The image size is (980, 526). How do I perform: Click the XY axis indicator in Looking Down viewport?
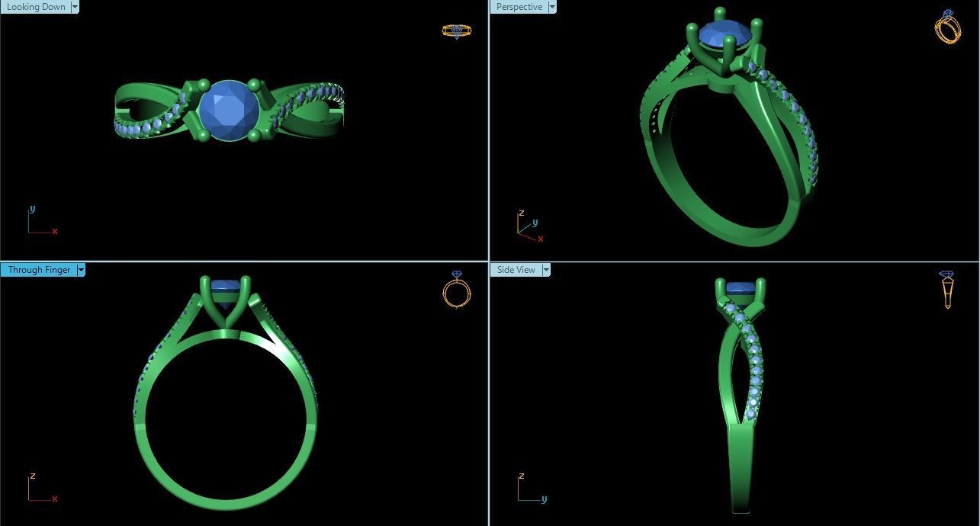(42, 221)
